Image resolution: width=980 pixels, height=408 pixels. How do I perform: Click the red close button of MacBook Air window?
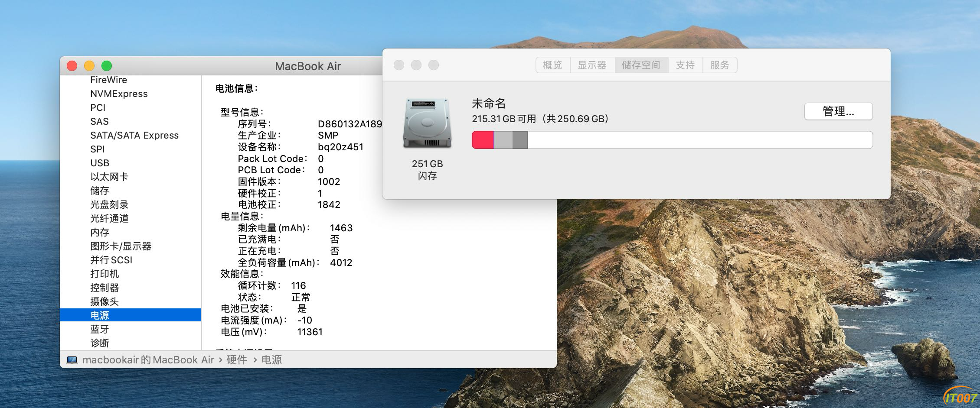pyautogui.click(x=72, y=66)
